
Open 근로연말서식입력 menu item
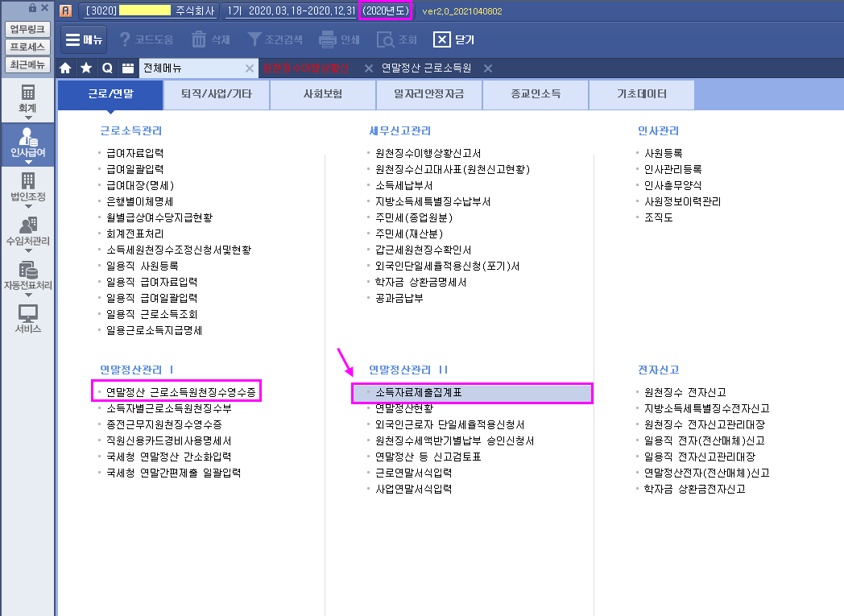point(413,473)
